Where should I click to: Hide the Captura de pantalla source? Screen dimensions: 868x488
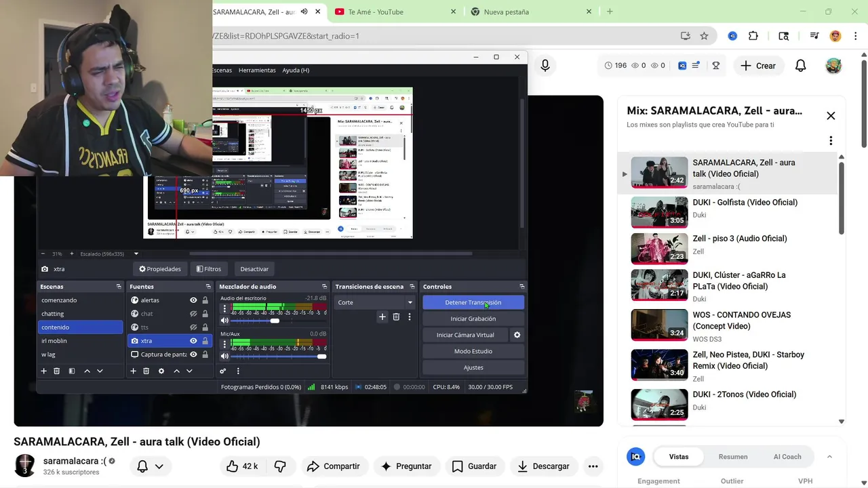point(193,354)
